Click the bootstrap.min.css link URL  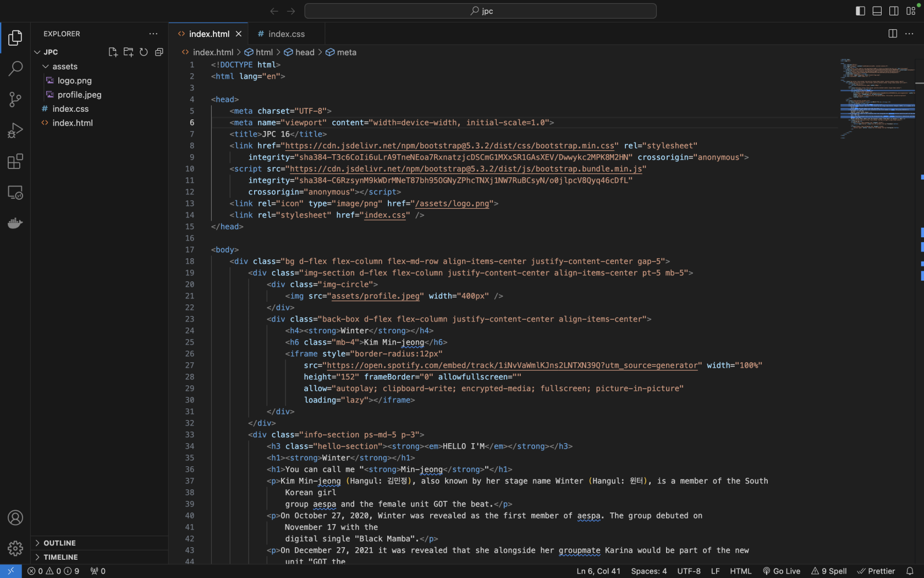[449, 146]
